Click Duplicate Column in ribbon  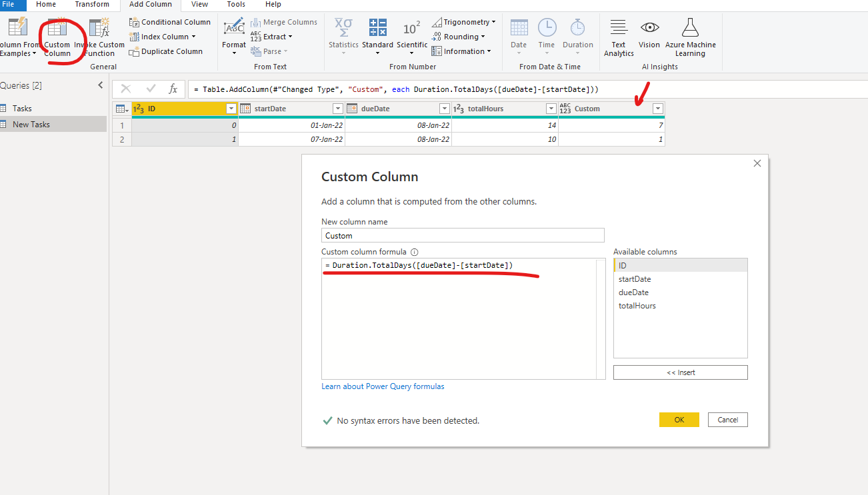point(166,51)
